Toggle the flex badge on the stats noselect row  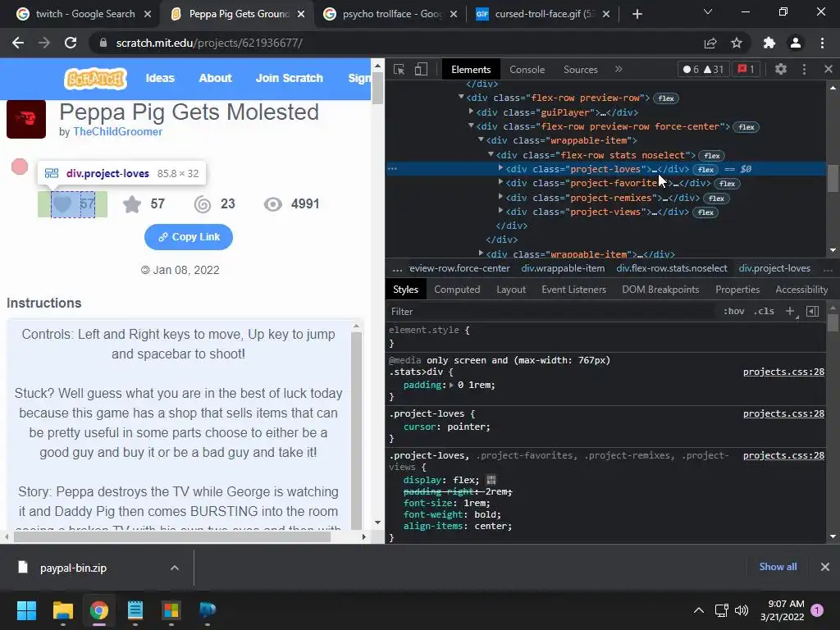coord(711,155)
